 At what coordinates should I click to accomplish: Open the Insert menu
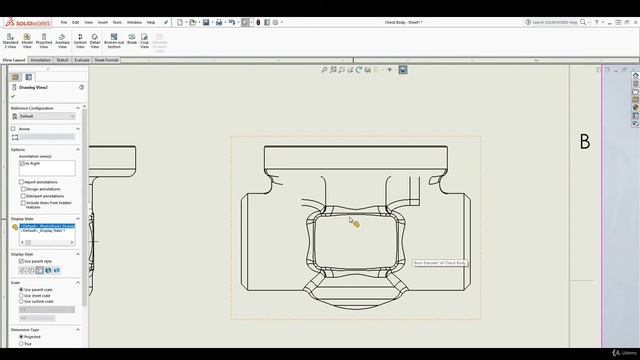102,22
